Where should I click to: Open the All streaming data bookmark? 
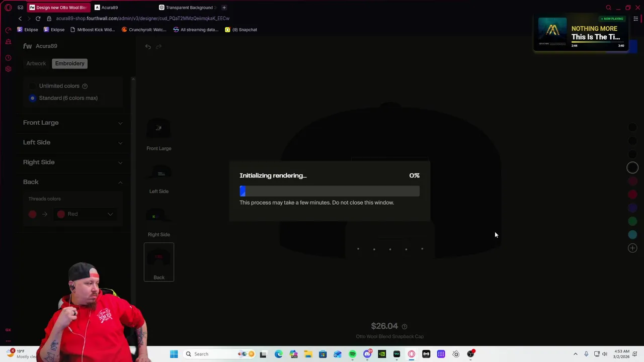(x=195, y=30)
